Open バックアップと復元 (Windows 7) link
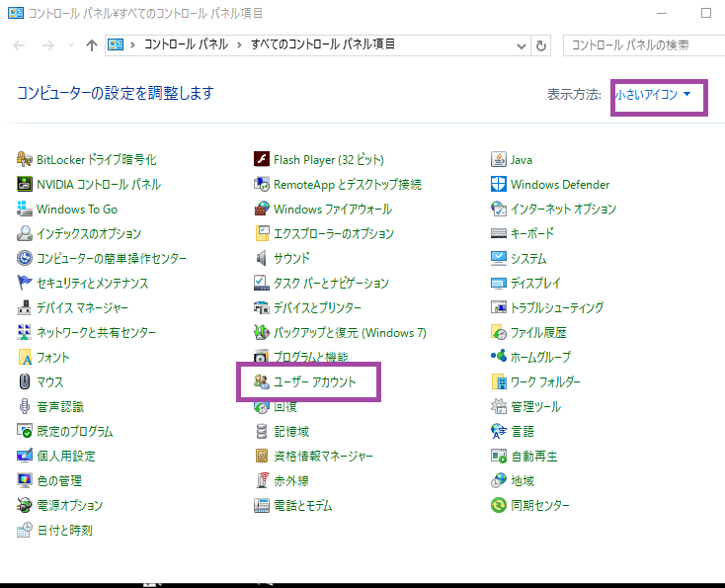The image size is (725, 588). click(350, 332)
